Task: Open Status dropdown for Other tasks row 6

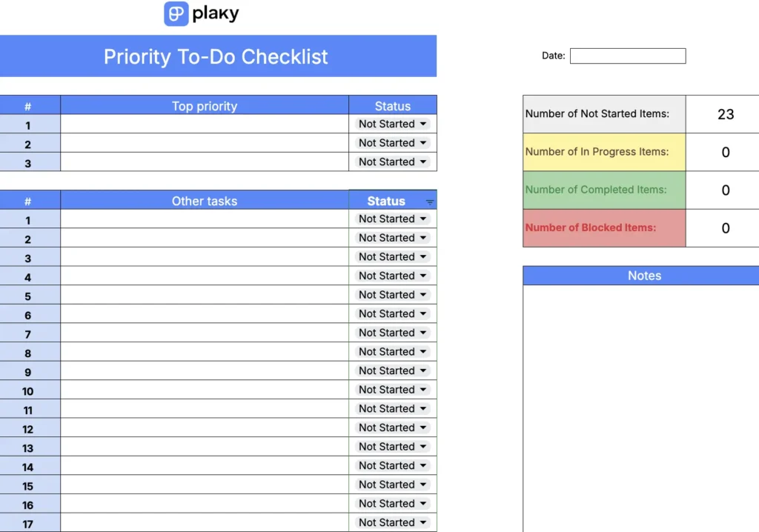Action: point(393,313)
